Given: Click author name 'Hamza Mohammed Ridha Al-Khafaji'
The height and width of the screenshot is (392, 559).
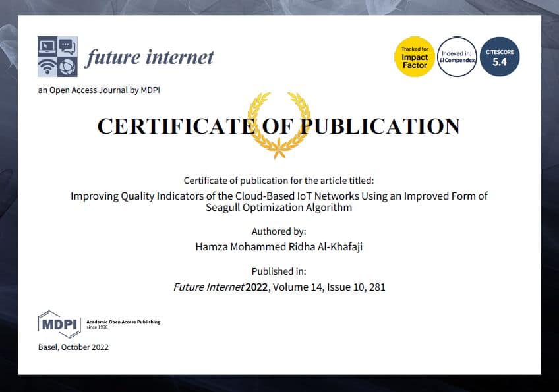Looking at the screenshot, I should pos(279,246).
